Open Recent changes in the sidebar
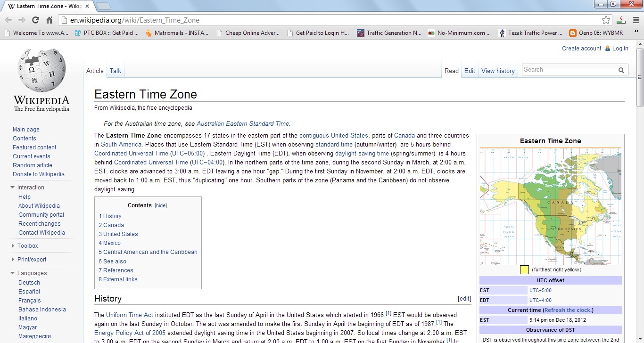644x343 pixels. click(x=39, y=224)
